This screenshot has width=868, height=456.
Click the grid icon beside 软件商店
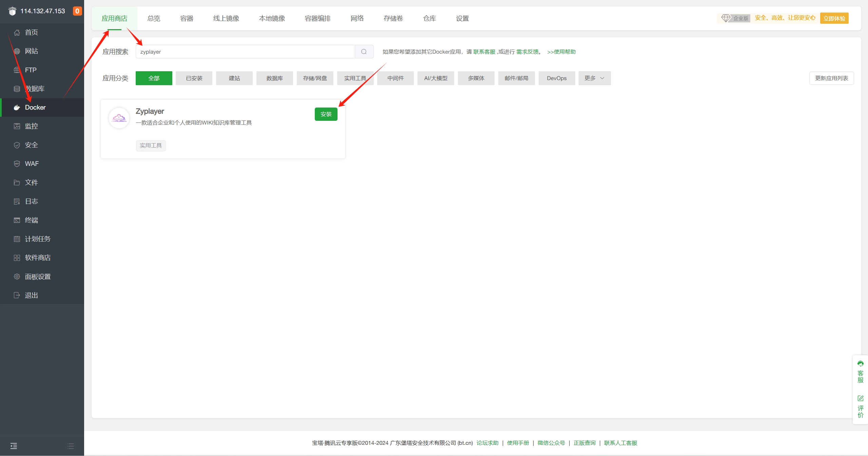point(17,258)
